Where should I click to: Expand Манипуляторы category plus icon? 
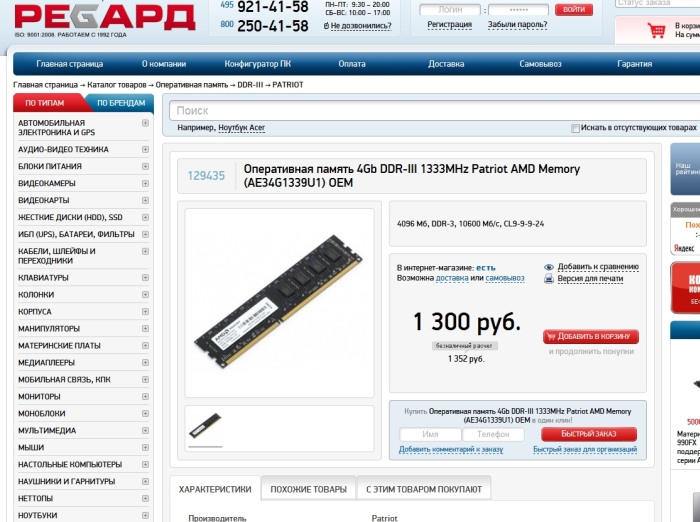point(145,328)
